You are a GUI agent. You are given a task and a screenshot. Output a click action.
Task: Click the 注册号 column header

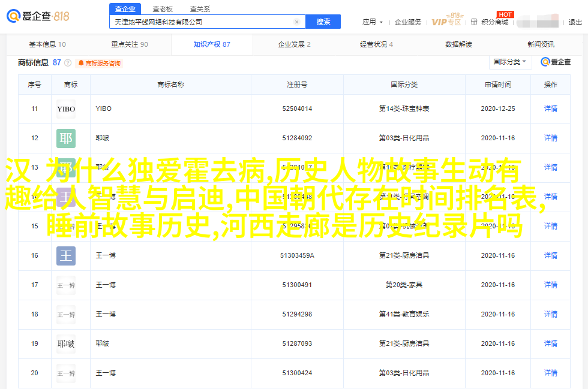click(297, 85)
